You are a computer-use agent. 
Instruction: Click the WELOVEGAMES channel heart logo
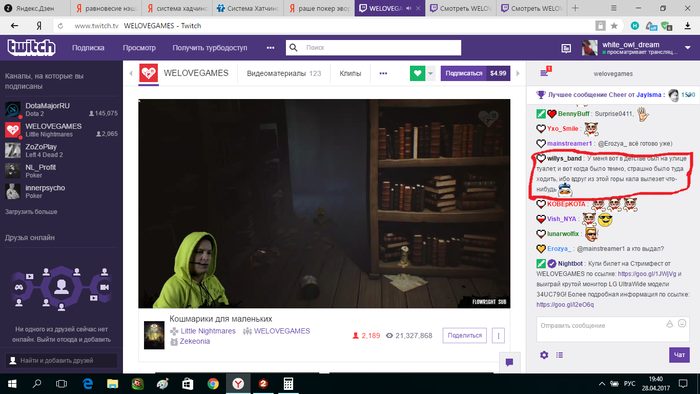[x=149, y=73]
